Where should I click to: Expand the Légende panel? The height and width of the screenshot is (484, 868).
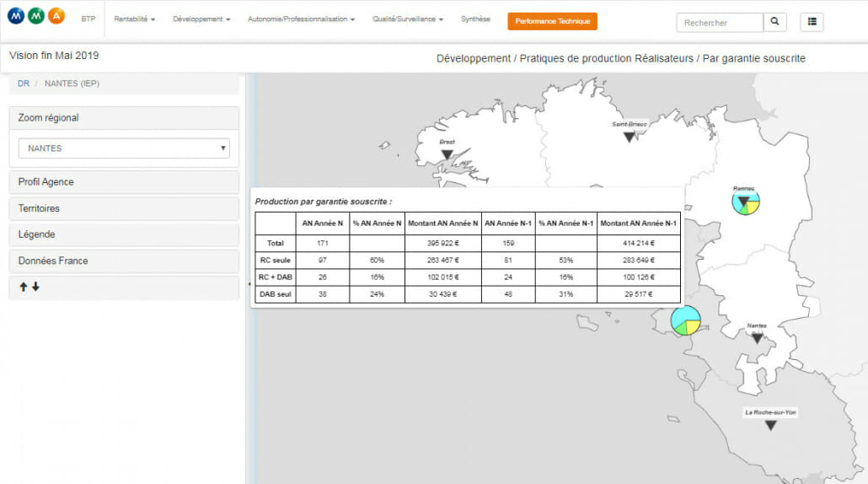tap(124, 234)
